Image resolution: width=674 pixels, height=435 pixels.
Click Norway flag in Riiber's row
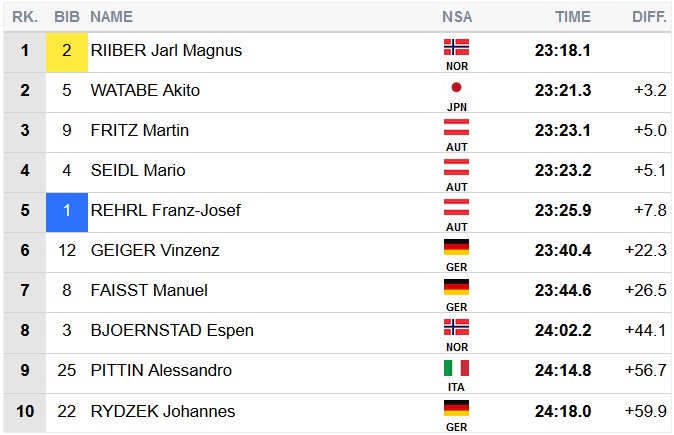(456, 47)
